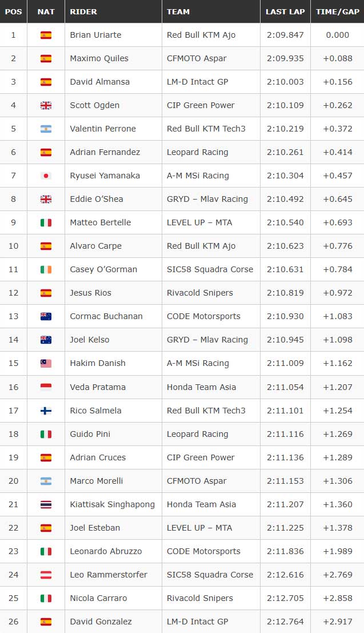Click the Finnish flag next to Rico Salmela
364x633 pixels.
point(46,411)
